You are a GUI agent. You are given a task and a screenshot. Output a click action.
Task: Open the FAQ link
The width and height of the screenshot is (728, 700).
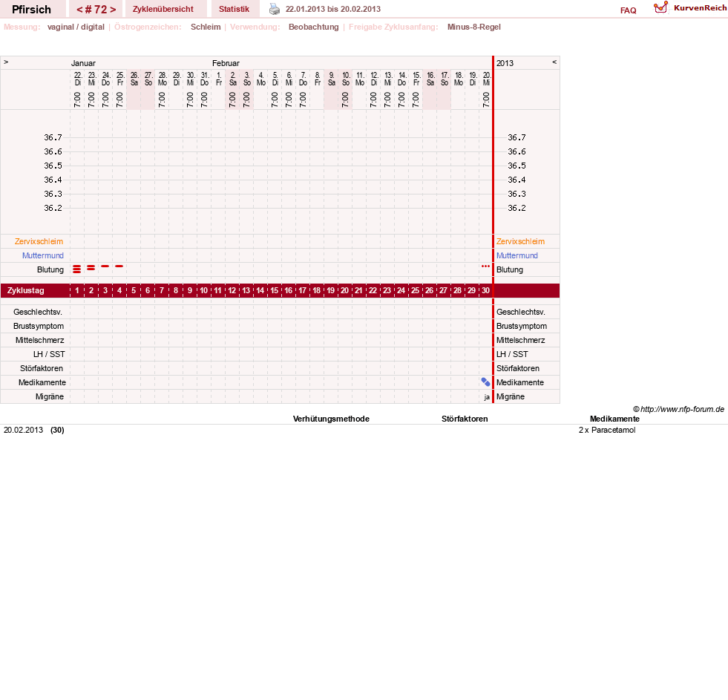[628, 10]
